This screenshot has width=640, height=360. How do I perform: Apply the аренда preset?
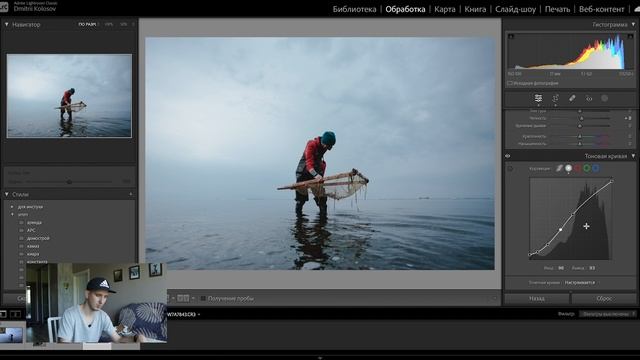[34, 222]
